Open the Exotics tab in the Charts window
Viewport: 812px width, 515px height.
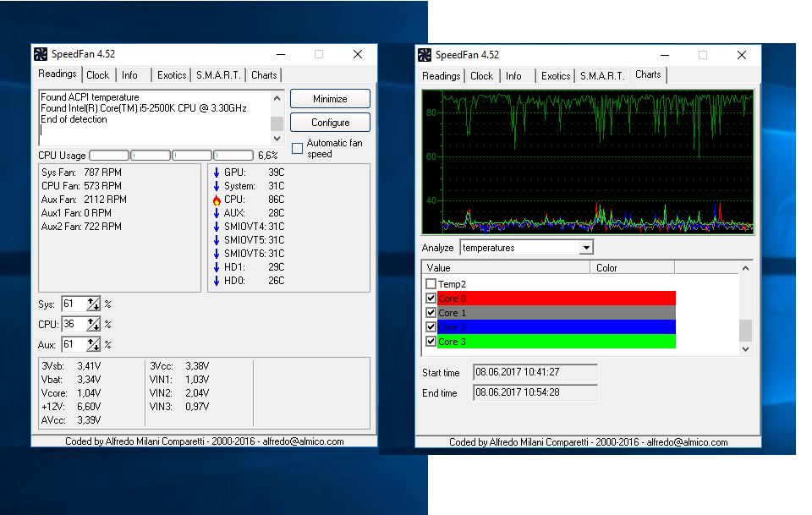[556, 76]
